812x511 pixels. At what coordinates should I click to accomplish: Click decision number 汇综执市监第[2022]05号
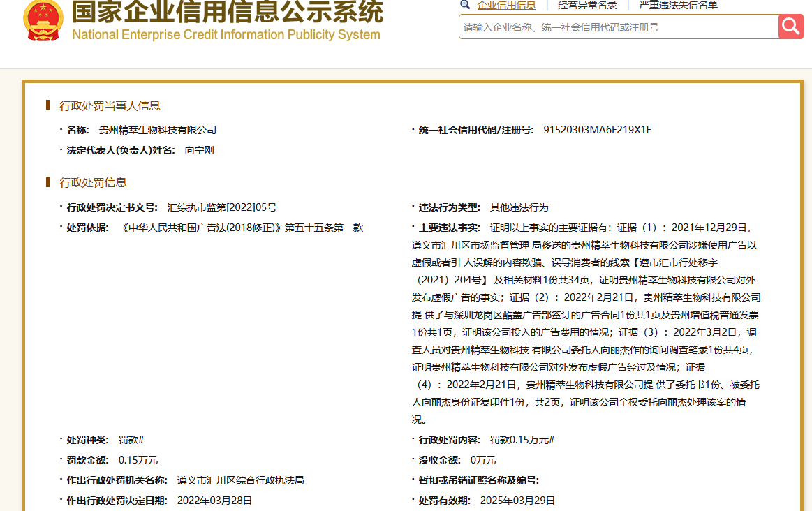pos(221,207)
